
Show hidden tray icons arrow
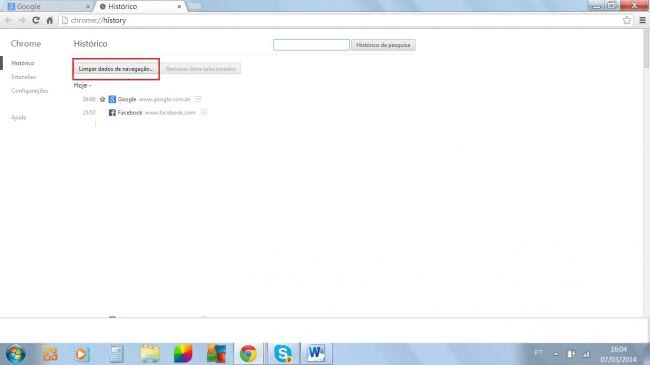(555, 354)
